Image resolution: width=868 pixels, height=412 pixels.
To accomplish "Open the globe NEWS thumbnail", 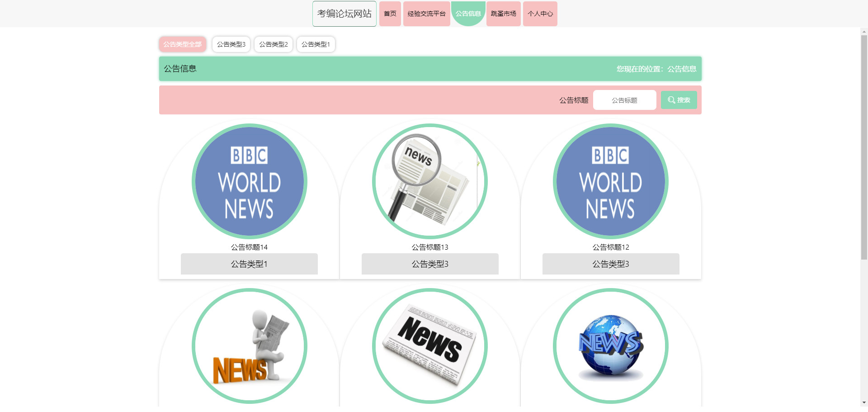I will click(x=611, y=346).
